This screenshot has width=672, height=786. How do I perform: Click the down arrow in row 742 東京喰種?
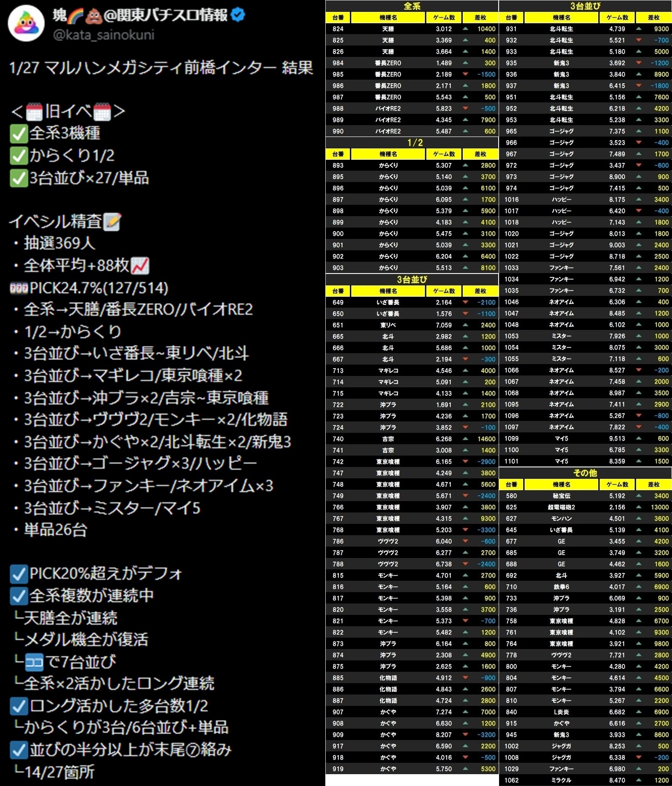pyautogui.click(x=465, y=461)
